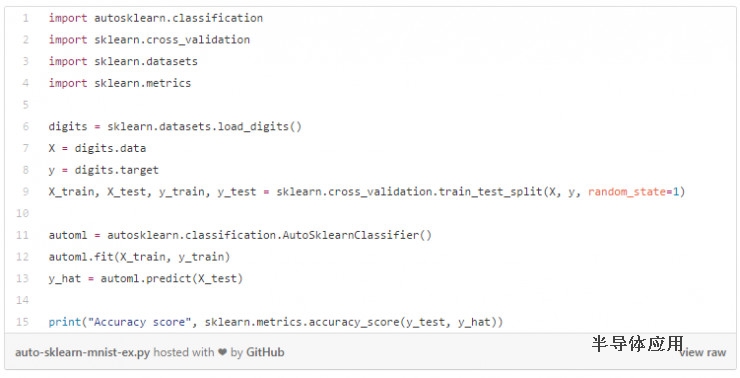Viewport: 740px width, 378px height.
Task: Click the 半导体应用 watermark text
Action: 638,344
